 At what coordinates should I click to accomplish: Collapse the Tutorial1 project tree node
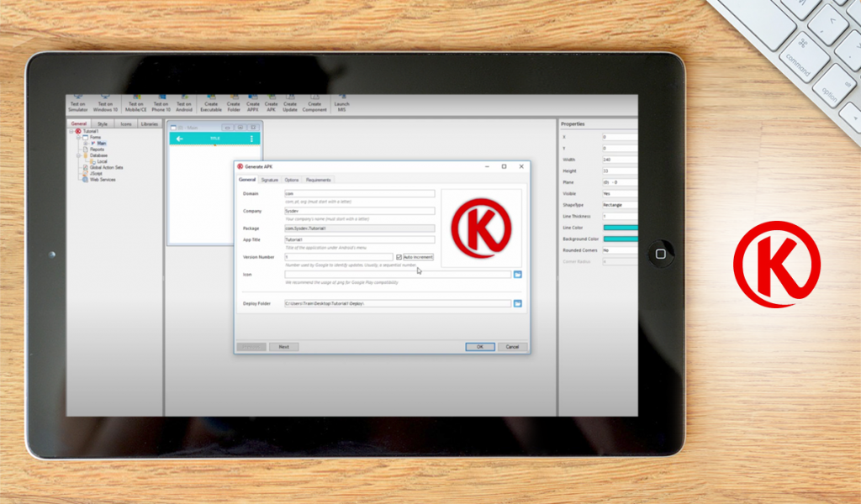72,131
